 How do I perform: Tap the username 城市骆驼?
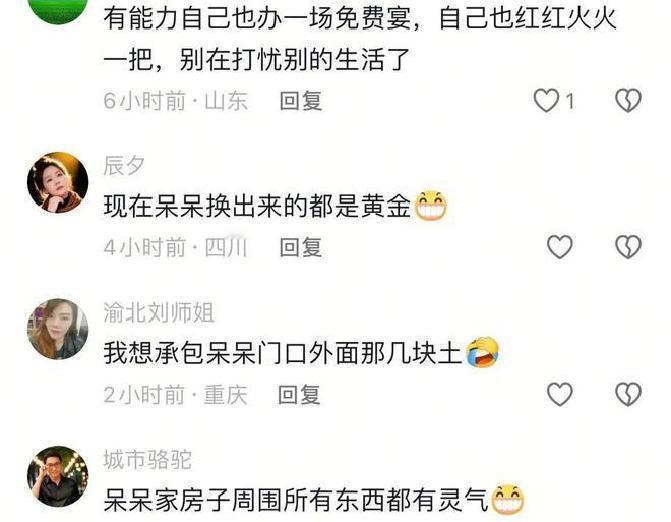[148, 460]
